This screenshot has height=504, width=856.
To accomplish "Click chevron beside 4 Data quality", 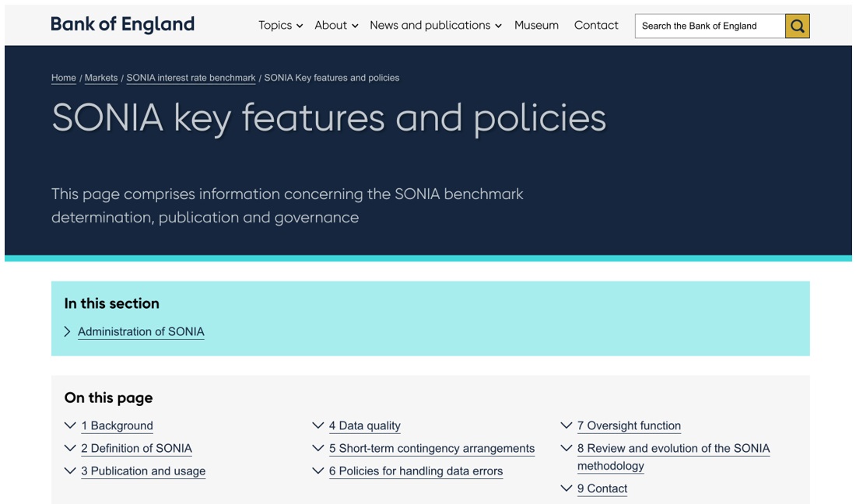I will coord(317,425).
